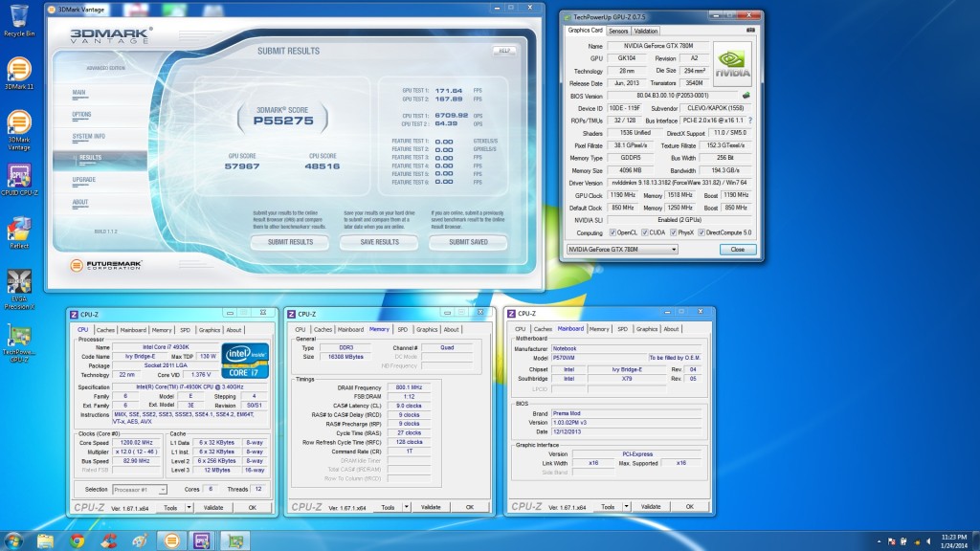Open the Recycle Bin desktop icon
This screenshot has width=980, height=551.
pyautogui.click(x=19, y=21)
